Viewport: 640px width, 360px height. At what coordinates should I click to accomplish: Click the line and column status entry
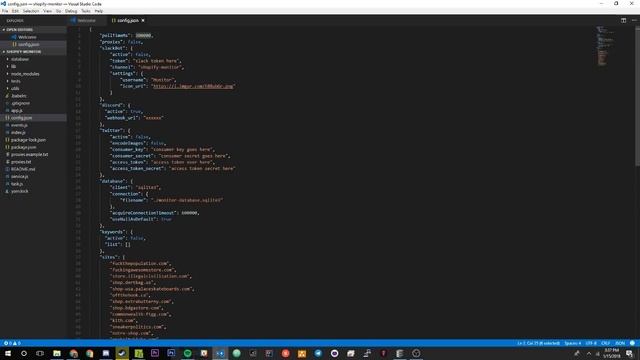point(538,343)
